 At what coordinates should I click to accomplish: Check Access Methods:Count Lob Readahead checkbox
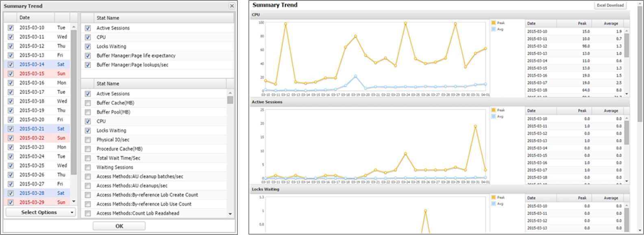88,213
